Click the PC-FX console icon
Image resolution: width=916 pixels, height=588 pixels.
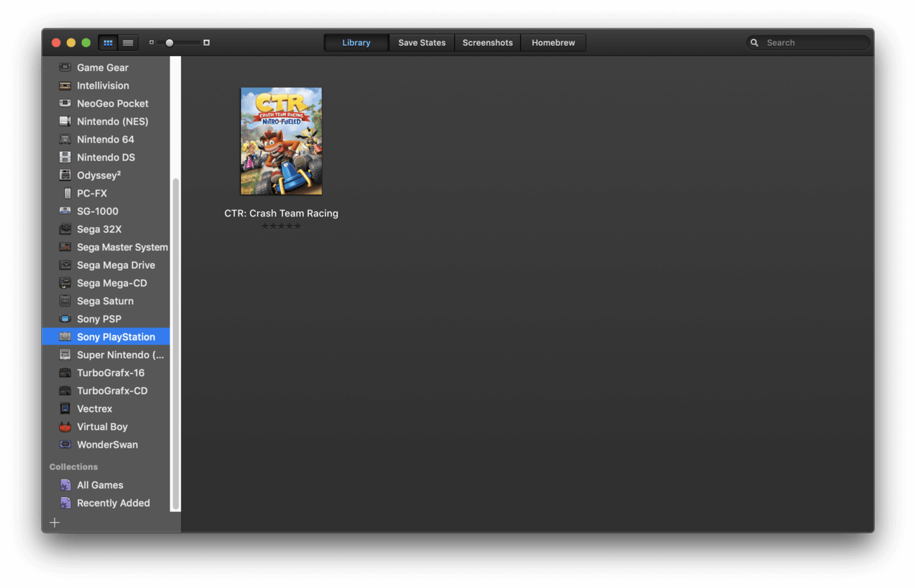point(67,194)
